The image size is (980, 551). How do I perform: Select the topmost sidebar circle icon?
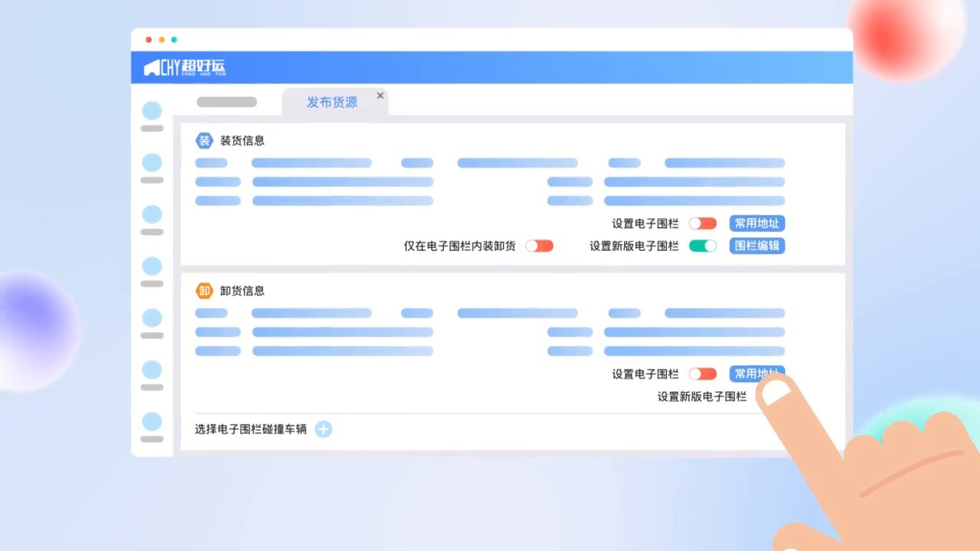152,111
